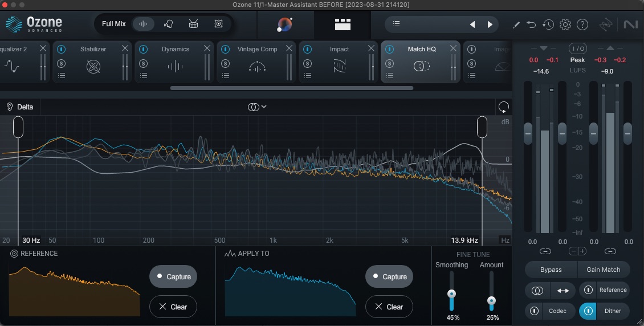Toggle Impact module power button
Viewport: 644px width, 326px height.
point(307,49)
